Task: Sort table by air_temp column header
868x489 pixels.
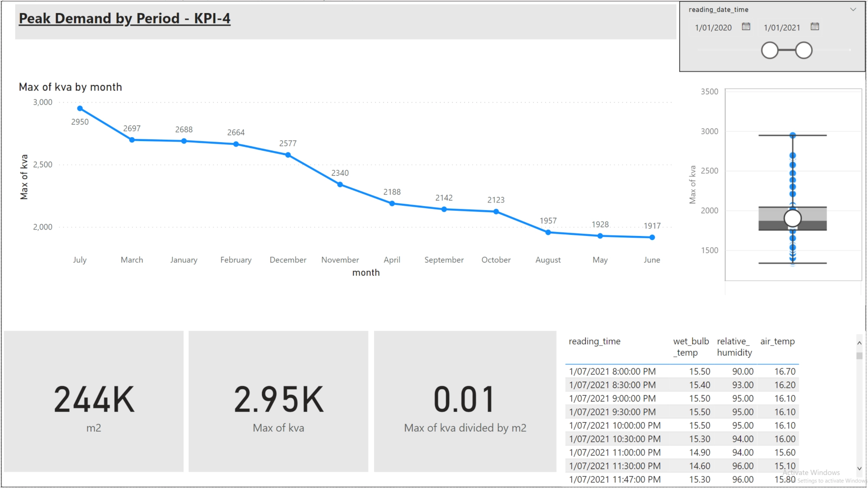Action: (777, 341)
